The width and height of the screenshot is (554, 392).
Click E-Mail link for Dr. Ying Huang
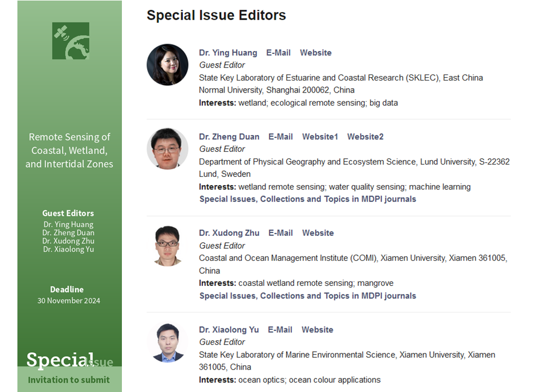coord(279,53)
